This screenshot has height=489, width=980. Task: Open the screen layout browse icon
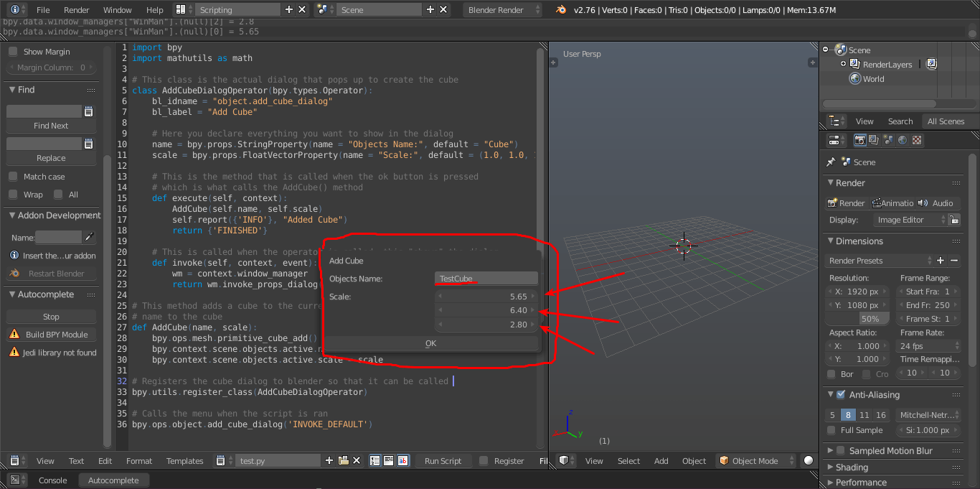pos(185,10)
